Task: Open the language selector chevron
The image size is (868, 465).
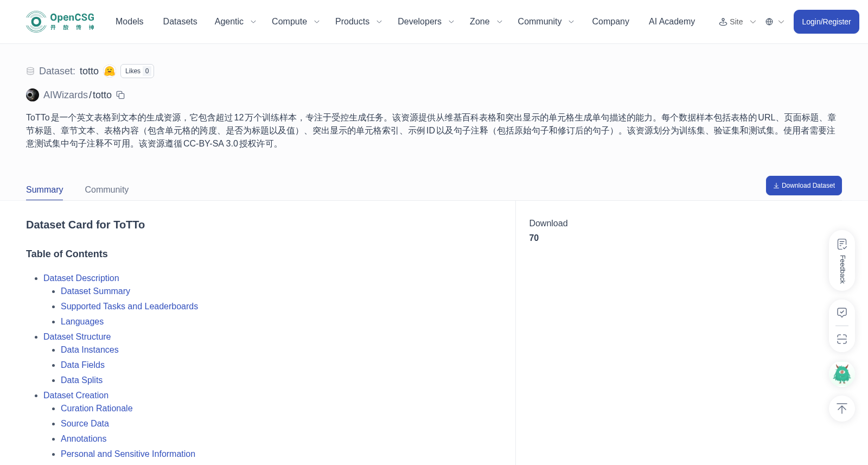Action: pyautogui.click(x=781, y=22)
